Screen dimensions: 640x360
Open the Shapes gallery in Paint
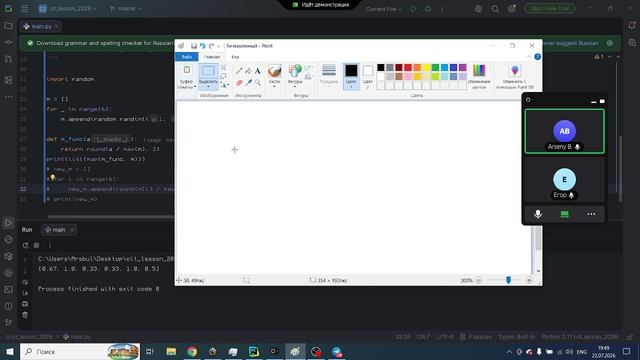pos(295,76)
